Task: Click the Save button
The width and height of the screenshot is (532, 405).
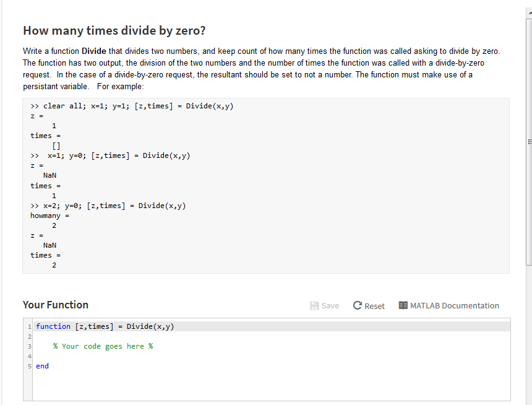Action: [x=325, y=305]
